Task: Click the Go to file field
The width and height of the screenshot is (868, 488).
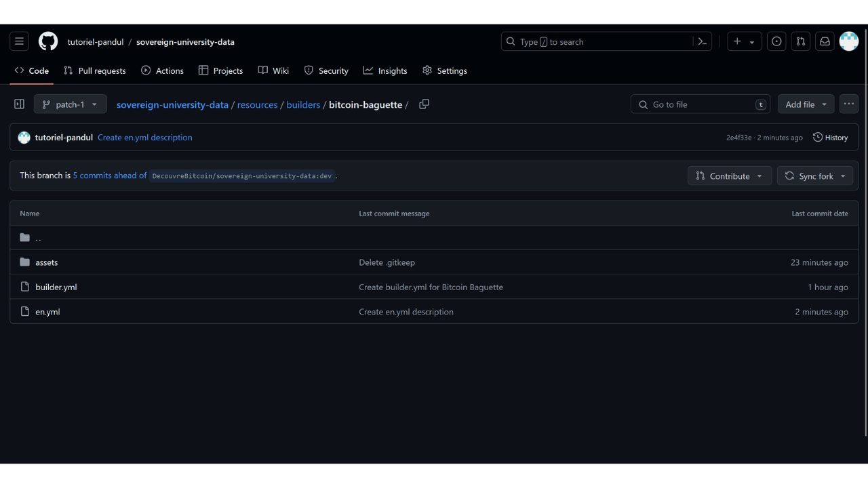Action: point(700,104)
